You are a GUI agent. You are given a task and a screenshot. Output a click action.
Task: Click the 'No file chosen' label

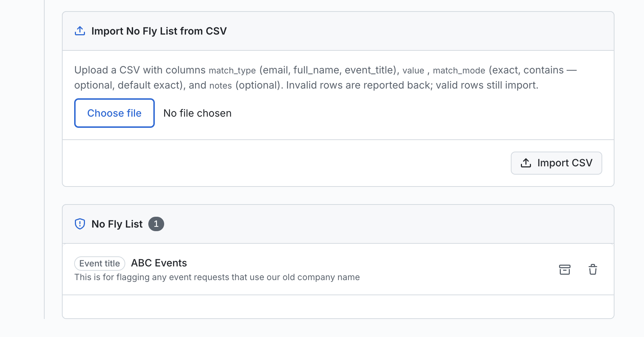(x=197, y=113)
